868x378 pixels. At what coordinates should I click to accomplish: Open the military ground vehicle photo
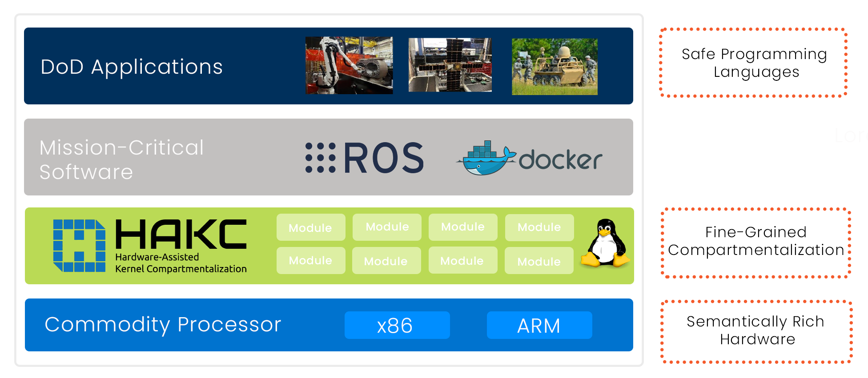[x=555, y=67]
